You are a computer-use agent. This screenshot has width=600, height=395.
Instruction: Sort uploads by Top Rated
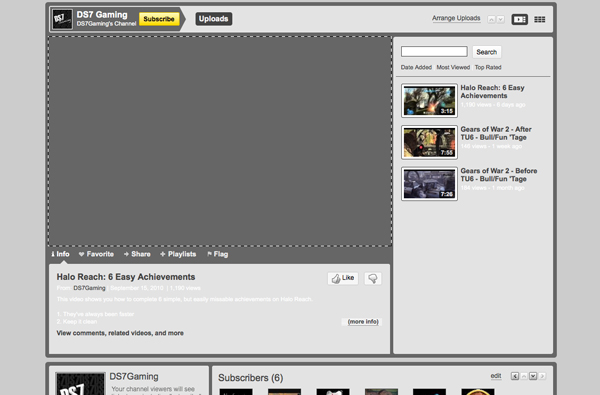point(488,67)
